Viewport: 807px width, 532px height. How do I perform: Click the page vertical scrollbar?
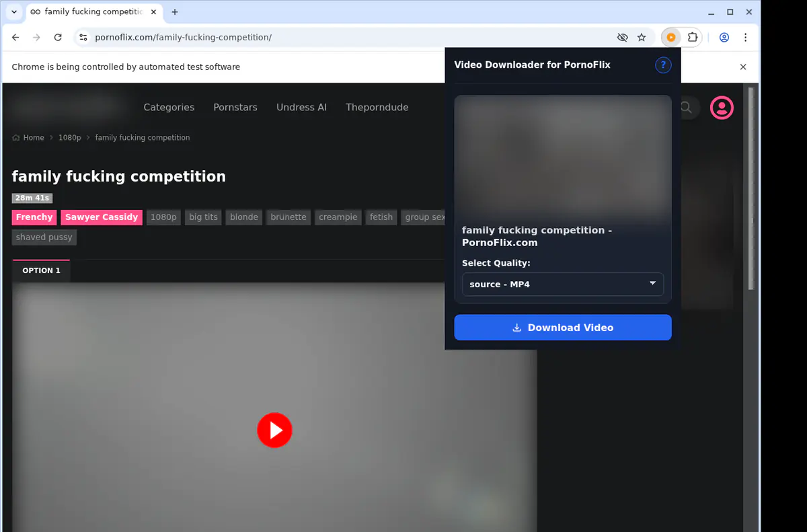click(752, 188)
